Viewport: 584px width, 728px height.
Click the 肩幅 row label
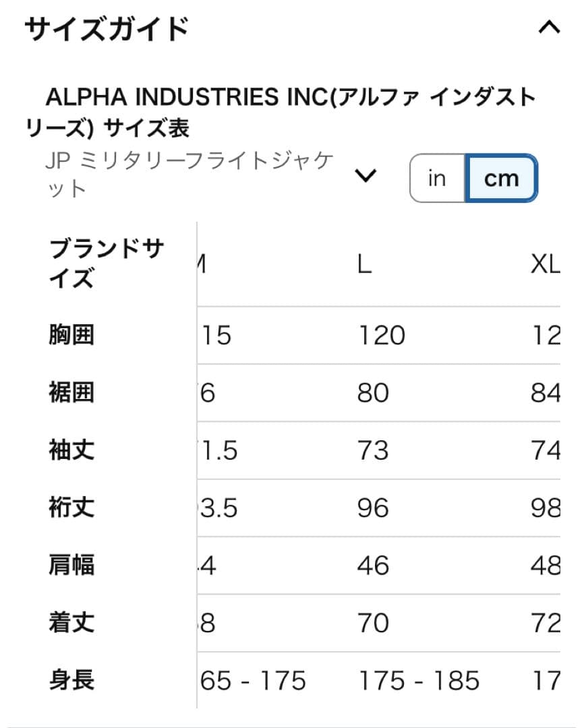[70, 566]
